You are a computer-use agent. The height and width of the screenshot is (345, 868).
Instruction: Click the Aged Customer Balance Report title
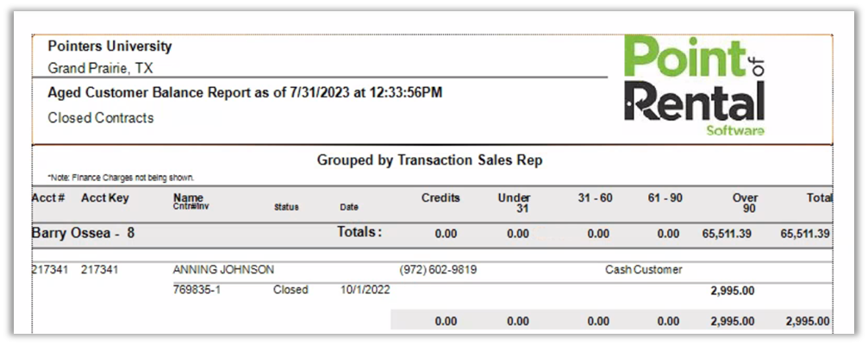pyautogui.click(x=245, y=92)
